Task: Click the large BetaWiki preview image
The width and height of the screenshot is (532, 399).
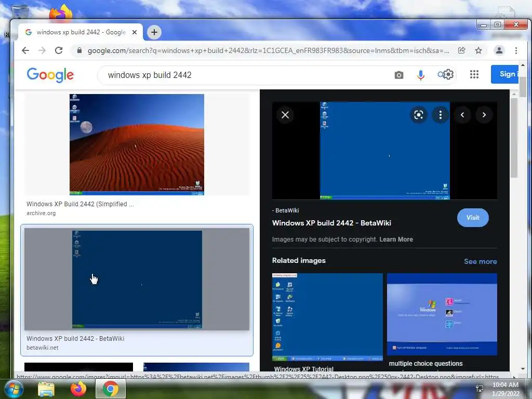Action: 385,150
